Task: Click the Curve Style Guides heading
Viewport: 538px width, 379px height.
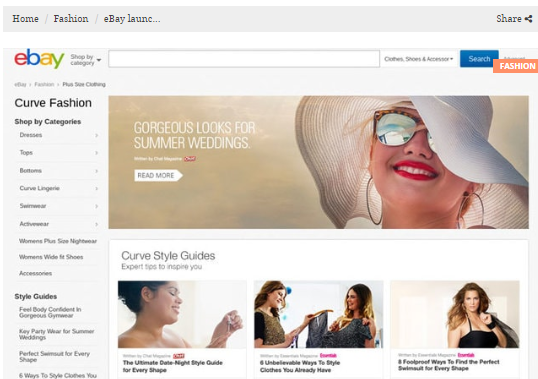Action: pyautogui.click(x=168, y=256)
